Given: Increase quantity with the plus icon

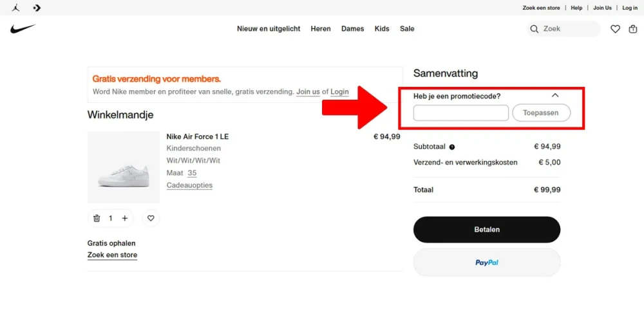Looking at the screenshot, I should coord(125,218).
